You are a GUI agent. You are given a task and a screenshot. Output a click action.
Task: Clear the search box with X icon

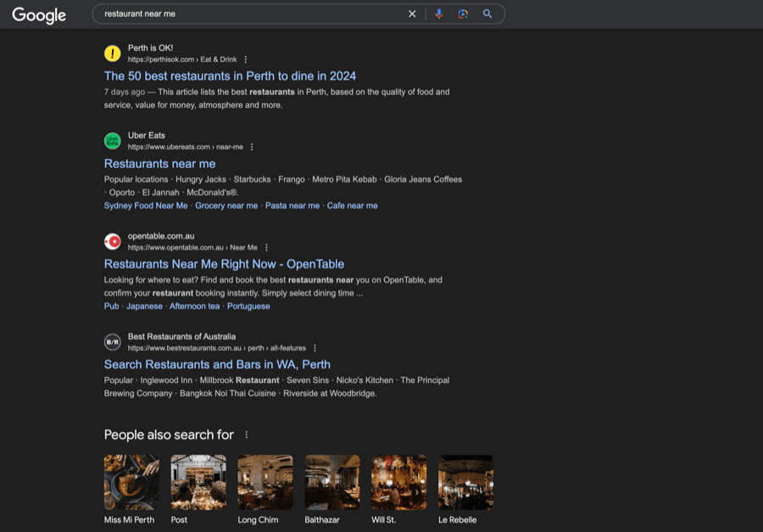[412, 14]
